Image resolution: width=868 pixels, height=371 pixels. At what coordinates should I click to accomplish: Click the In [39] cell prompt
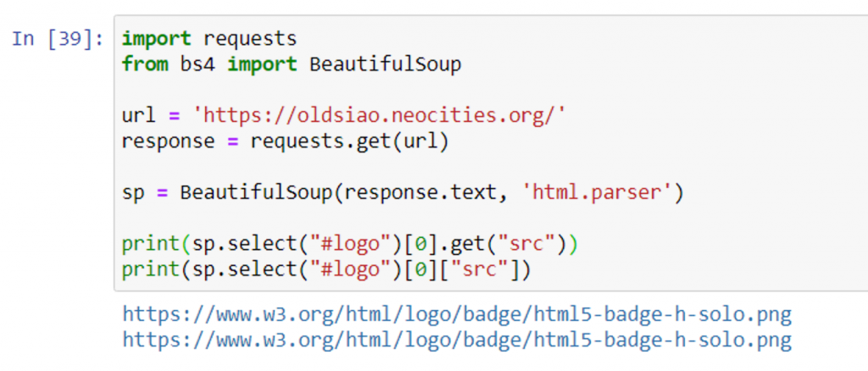(57, 39)
